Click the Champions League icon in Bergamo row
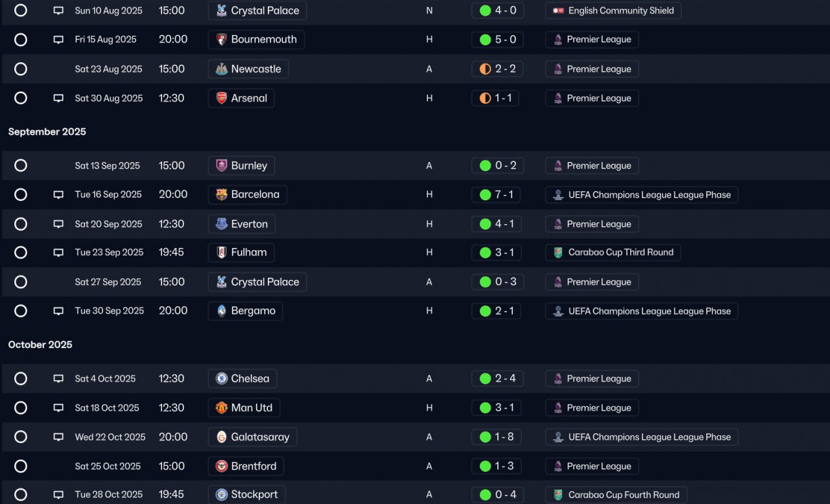Viewport: 830px width, 504px height. [x=558, y=311]
